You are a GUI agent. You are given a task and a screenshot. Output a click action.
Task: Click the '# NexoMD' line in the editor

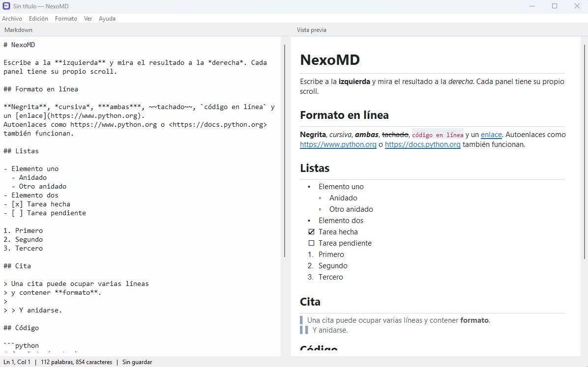19,45
